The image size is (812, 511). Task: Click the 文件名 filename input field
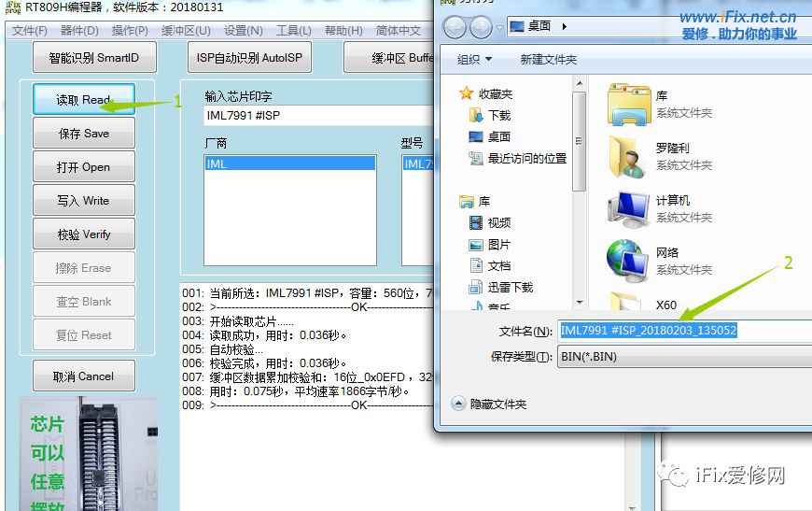pyautogui.click(x=685, y=331)
